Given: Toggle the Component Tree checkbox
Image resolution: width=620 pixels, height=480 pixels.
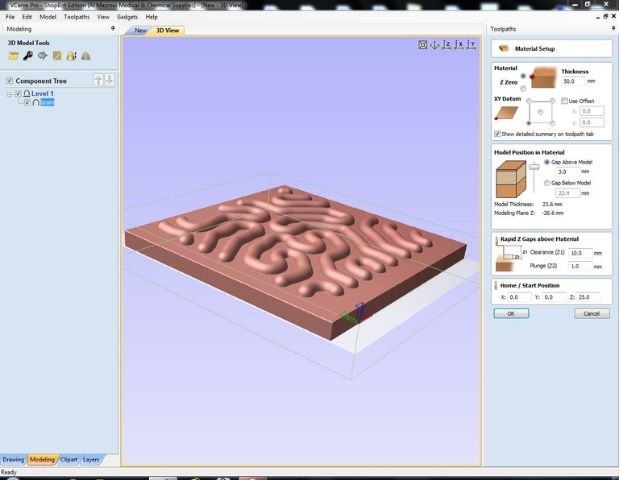Looking at the screenshot, I should [10, 81].
